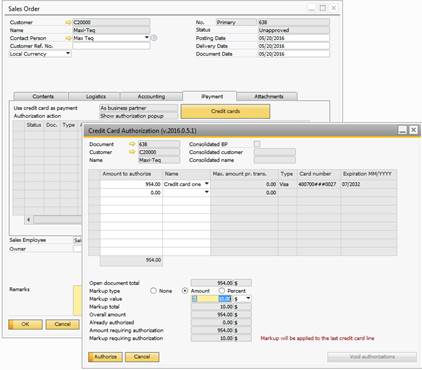Toggle the Consolidated BP checkbox
Screen dimensions: 422x370
click(x=257, y=144)
